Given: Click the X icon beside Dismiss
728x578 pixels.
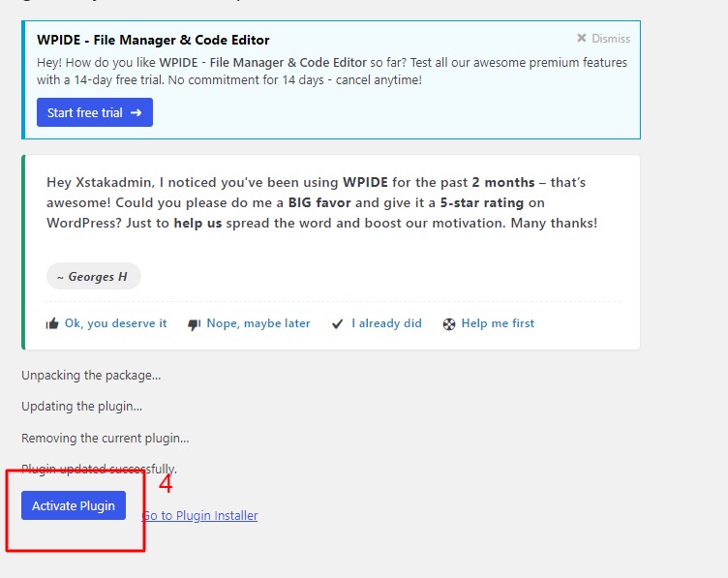Looking at the screenshot, I should tap(581, 38).
